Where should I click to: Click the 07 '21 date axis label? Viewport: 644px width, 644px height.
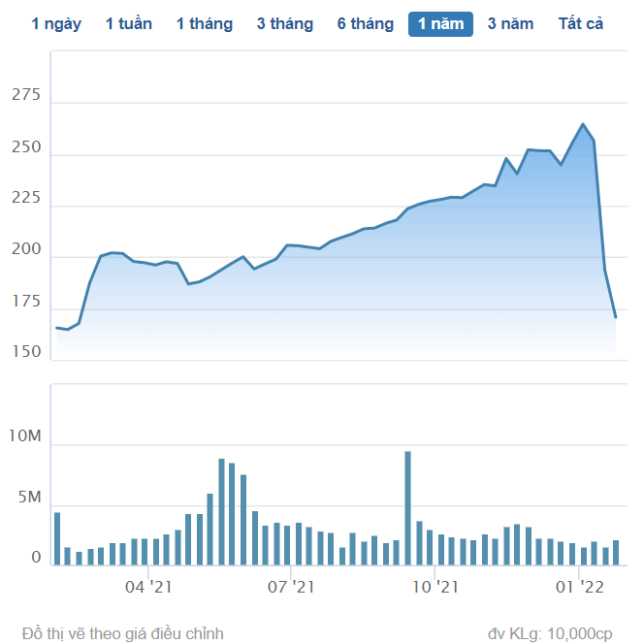click(x=291, y=587)
